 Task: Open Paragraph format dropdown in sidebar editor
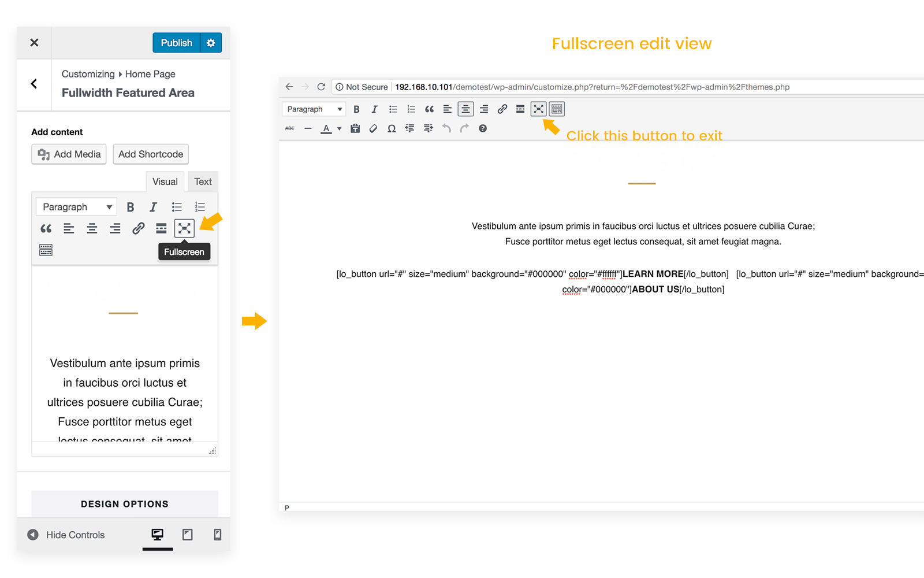click(76, 207)
